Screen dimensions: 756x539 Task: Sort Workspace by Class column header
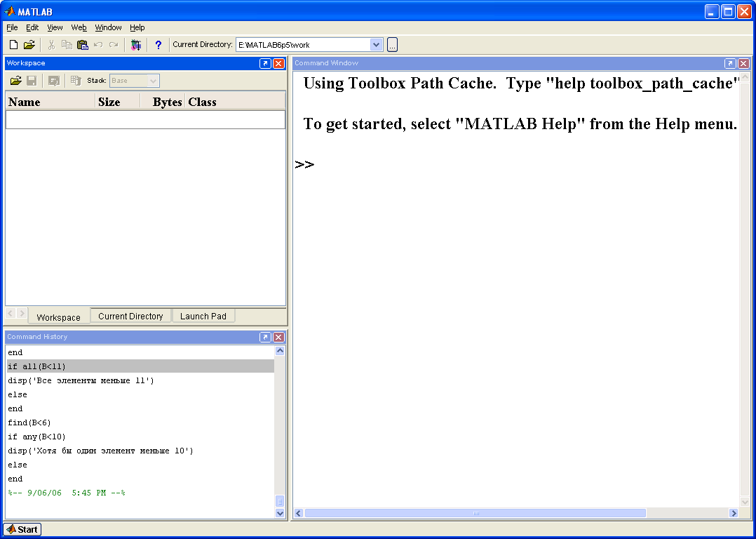click(235, 102)
